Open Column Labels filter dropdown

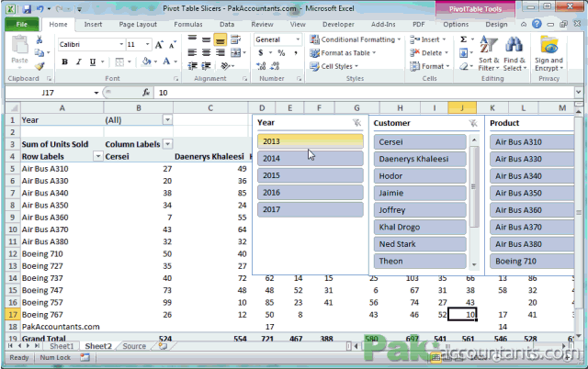pos(167,144)
